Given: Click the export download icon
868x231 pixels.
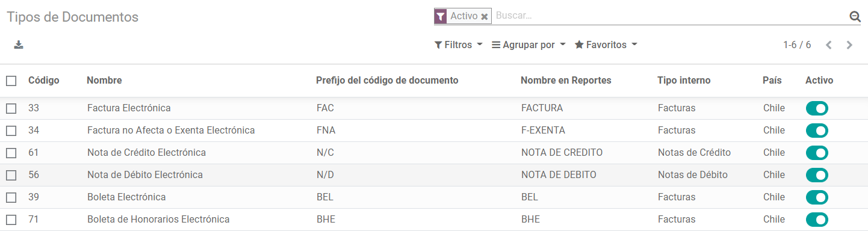Looking at the screenshot, I should [19, 45].
